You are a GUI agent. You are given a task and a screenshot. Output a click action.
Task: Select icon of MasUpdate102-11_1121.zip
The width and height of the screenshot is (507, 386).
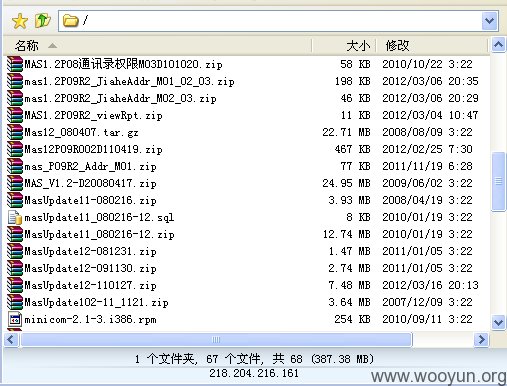pyautogui.click(x=15, y=302)
